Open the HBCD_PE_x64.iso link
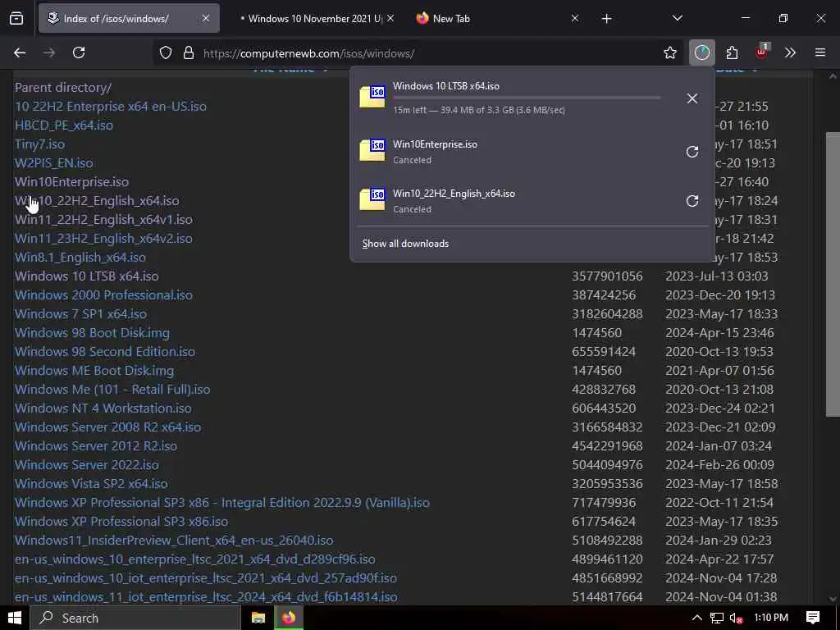This screenshot has width=840, height=630. pyautogui.click(x=64, y=125)
